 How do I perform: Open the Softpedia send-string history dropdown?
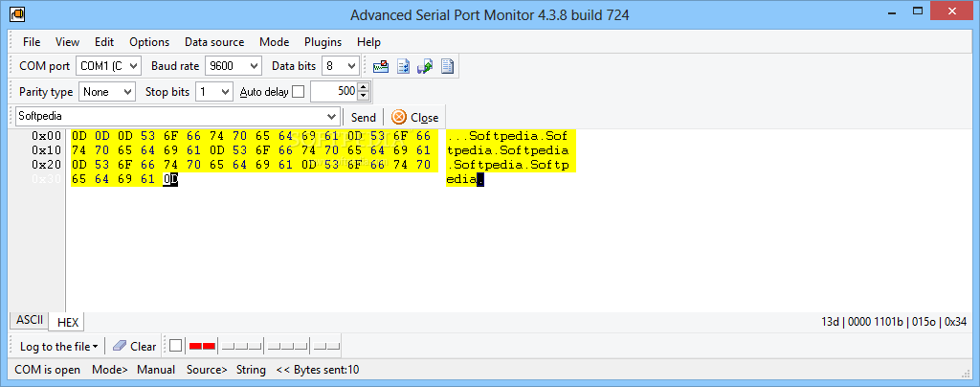pyautogui.click(x=332, y=117)
